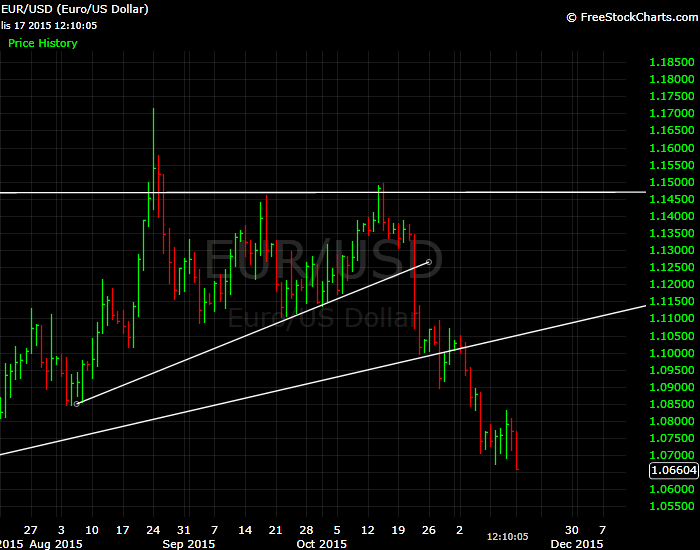The width and height of the screenshot is (700, 550).
Task: Click the 12:10:05 time axis marker
Action: tap(508, 537)
